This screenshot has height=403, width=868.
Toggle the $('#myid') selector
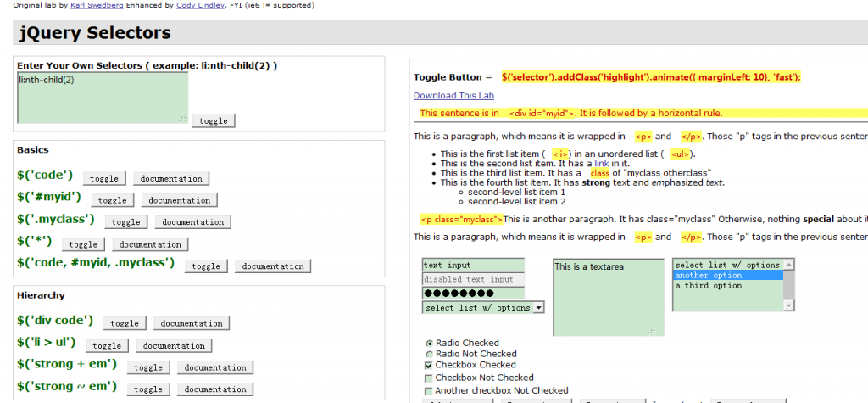click(x=113, y=200)
